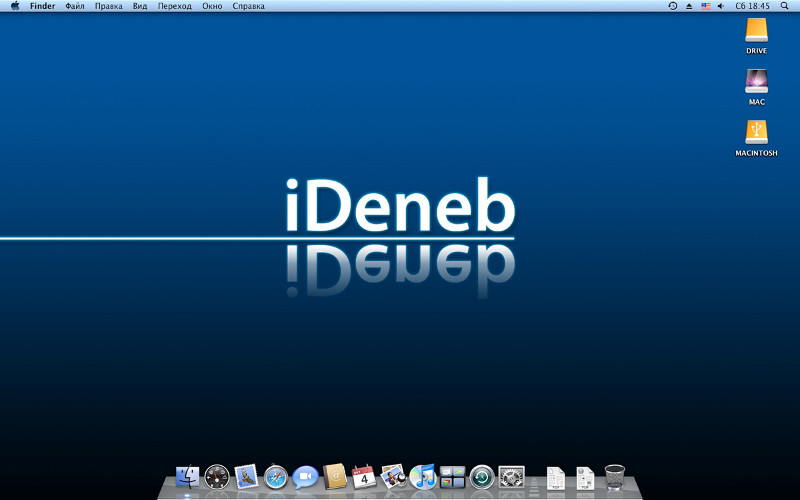Open the Trash in the Dock

pyautogui.click(x=615, y=478)
